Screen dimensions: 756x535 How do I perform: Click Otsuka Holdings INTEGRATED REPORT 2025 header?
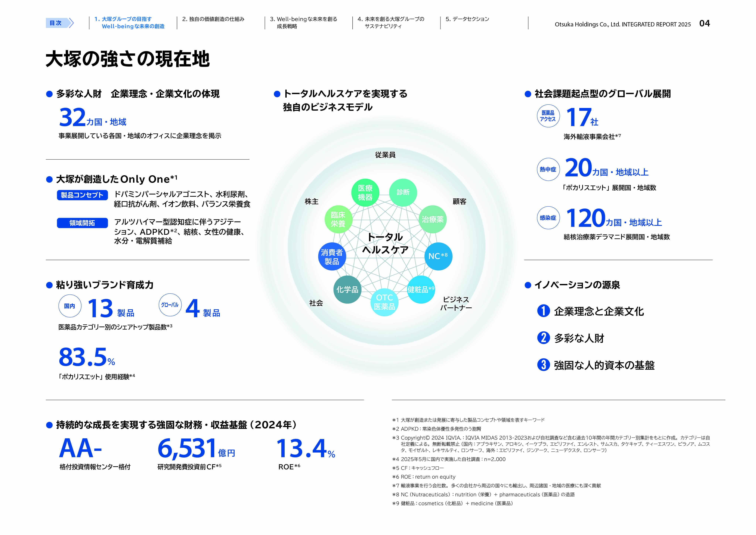click(x=623, y=24)
